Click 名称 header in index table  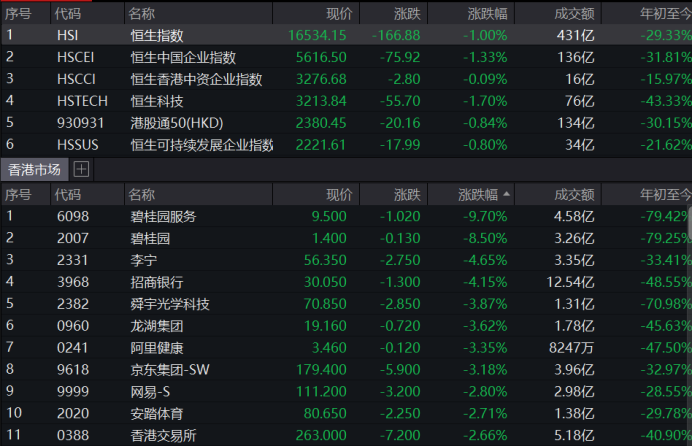198,14
